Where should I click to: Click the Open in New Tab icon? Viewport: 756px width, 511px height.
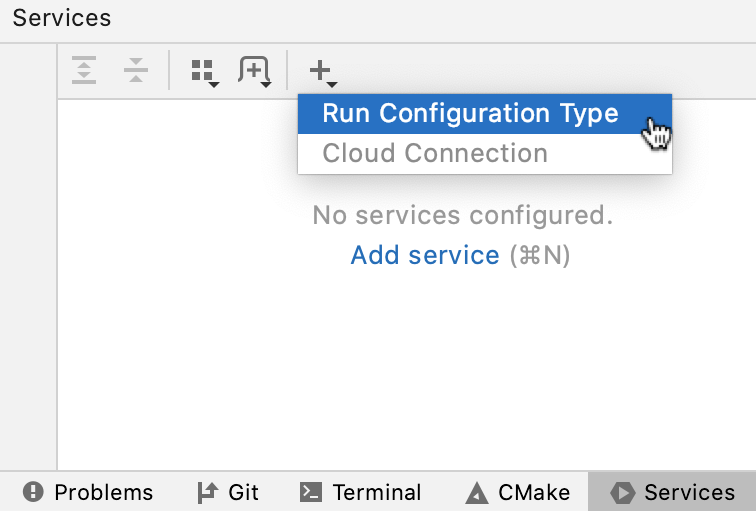coord(254,71)
